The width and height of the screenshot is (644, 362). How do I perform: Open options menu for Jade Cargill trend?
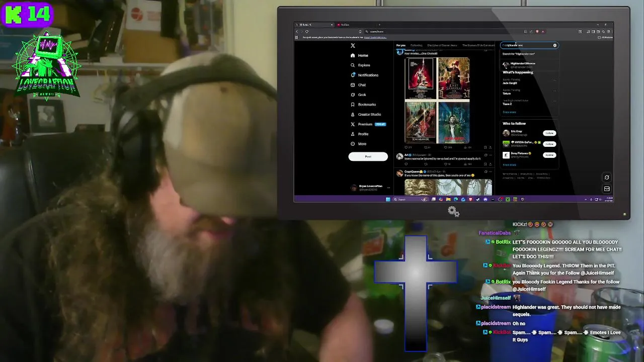(x=554, y=79)
